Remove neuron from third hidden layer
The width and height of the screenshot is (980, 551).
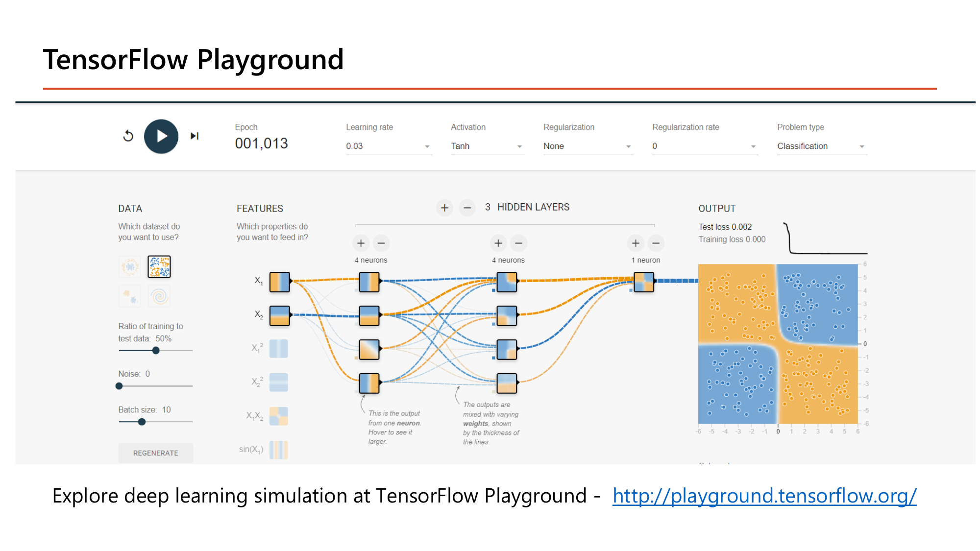tap(656, 243)
